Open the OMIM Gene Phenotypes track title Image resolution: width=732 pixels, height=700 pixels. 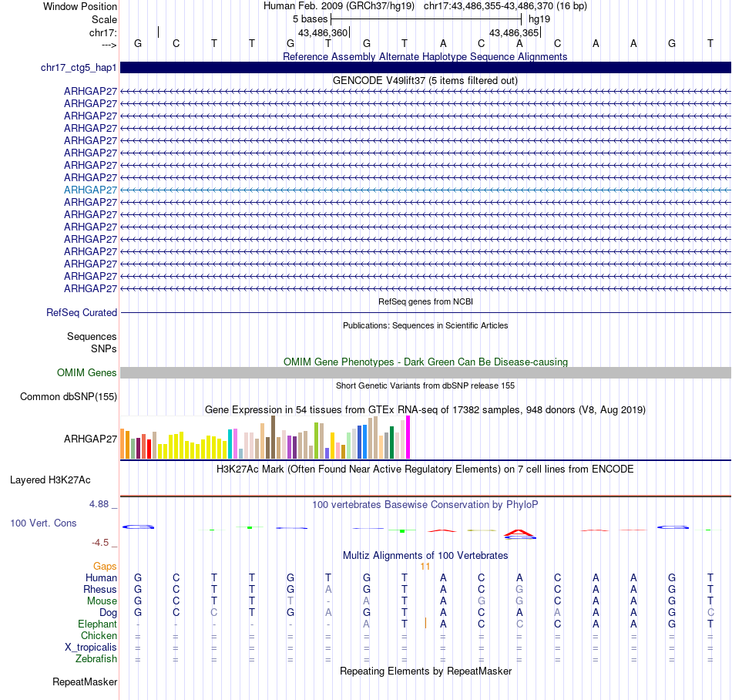click(x=425, y=362)
